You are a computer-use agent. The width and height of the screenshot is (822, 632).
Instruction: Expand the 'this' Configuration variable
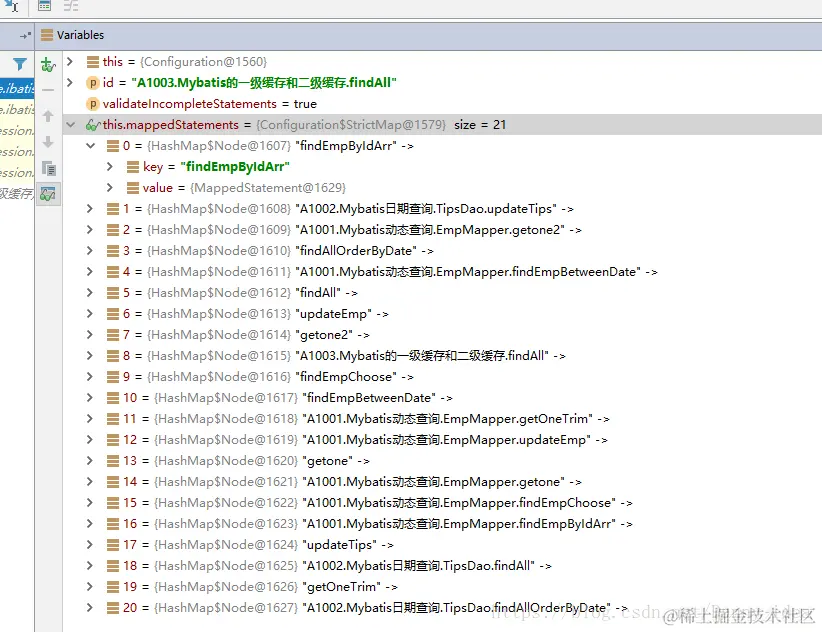pyautogui.click(x=70, y=61)
